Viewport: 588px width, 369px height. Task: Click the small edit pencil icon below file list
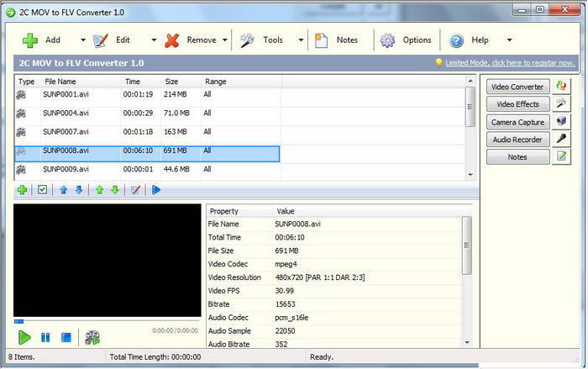point(135,190)
